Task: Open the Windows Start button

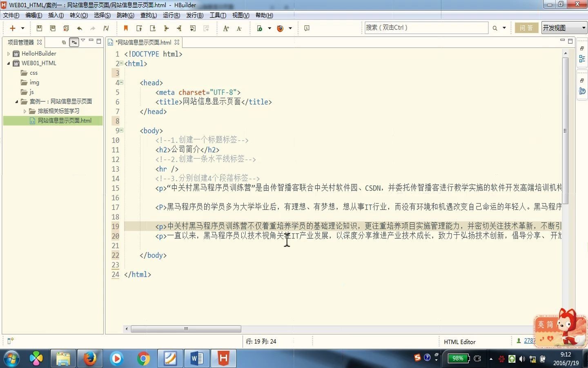Action: click(x=11, y=359)
